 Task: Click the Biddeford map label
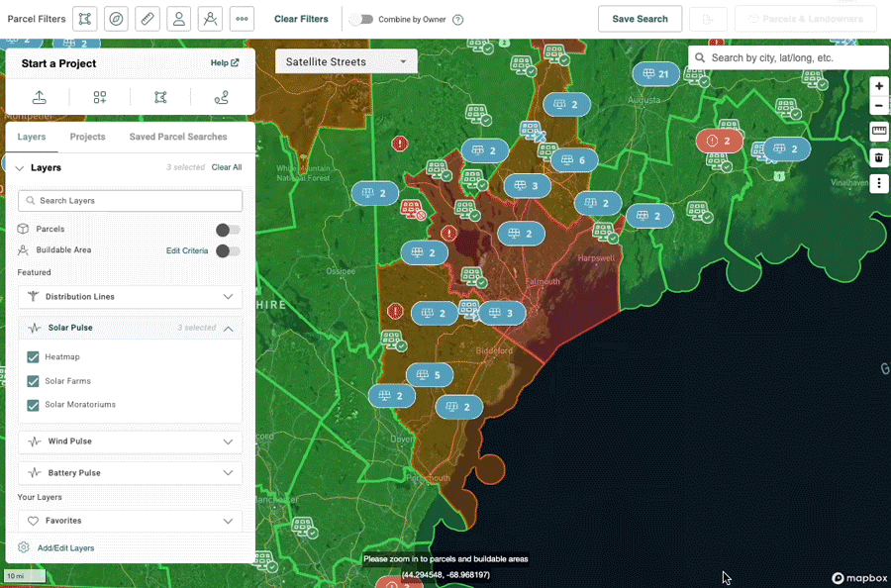[494, 350]
